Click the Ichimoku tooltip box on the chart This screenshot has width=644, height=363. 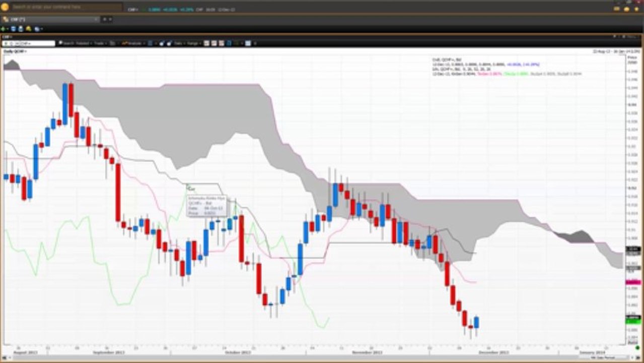coord(207,206)
